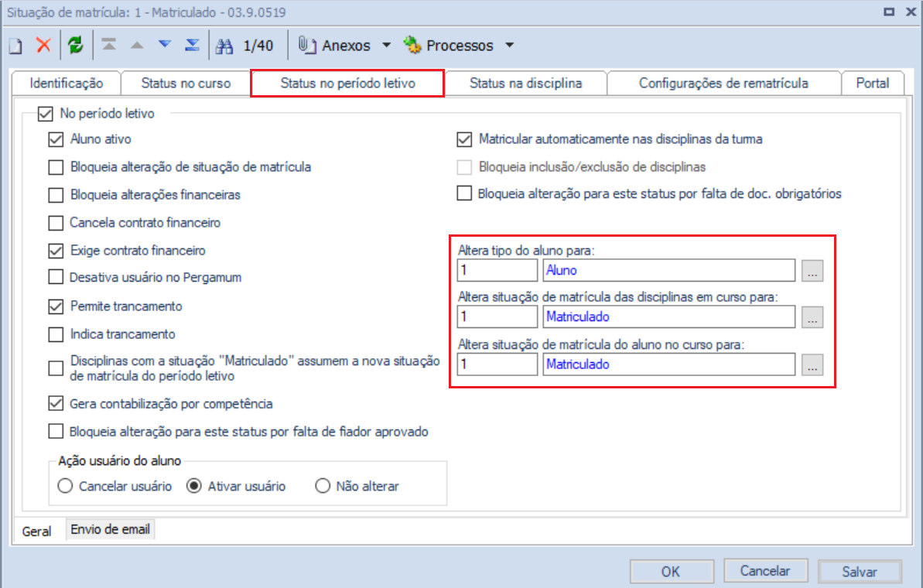This screenshot has width=923, height=588.
Task: Click code field for aluno no curso
Action: [x=497, y=365]
